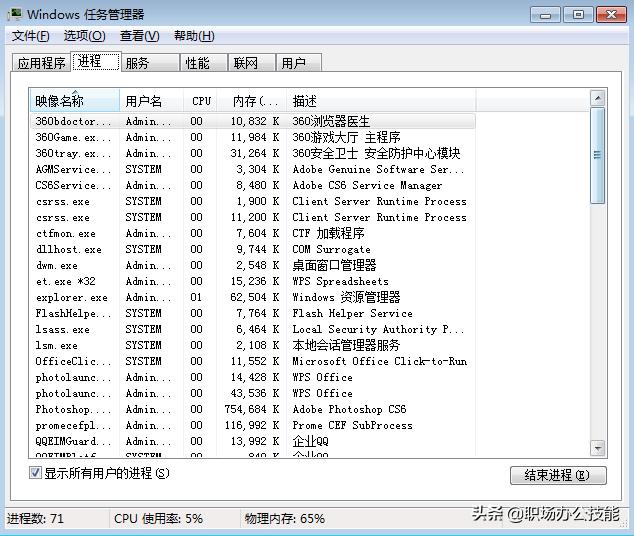Switch to the 应用程序 tab

41,63
